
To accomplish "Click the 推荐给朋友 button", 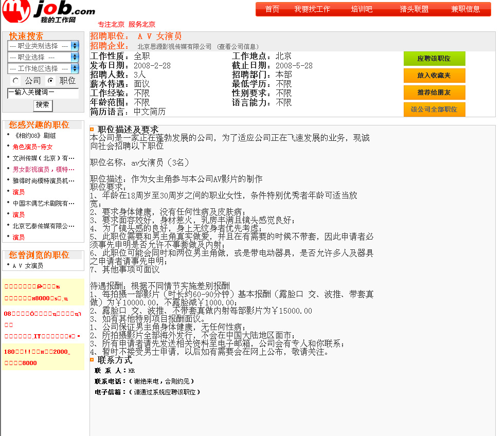I will [434, 93].
